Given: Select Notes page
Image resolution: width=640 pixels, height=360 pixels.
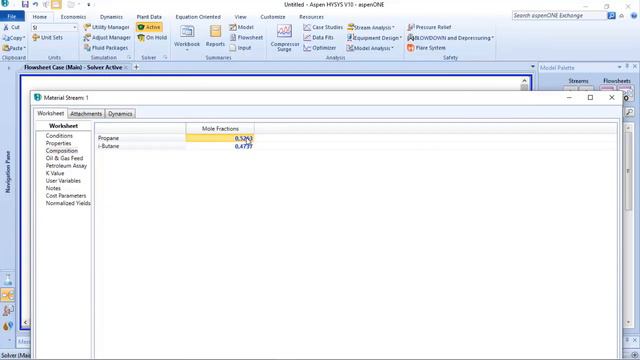Looking at the screenshot, I should coord(53,188).
